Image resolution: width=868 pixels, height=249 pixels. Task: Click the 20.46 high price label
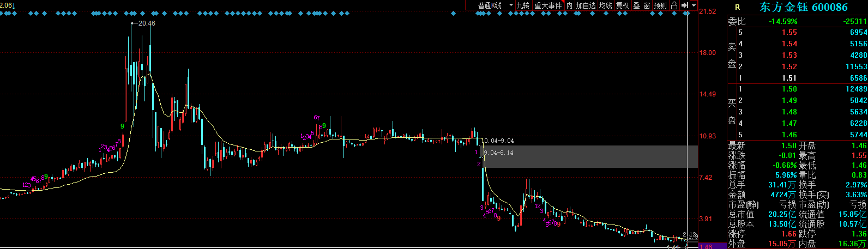(147, 23)
